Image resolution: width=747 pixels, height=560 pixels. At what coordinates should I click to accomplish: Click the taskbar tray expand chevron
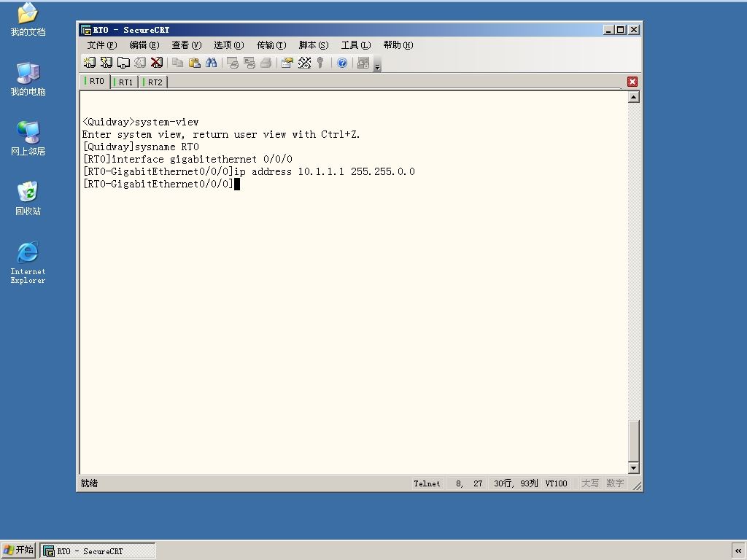pos(738,551)
